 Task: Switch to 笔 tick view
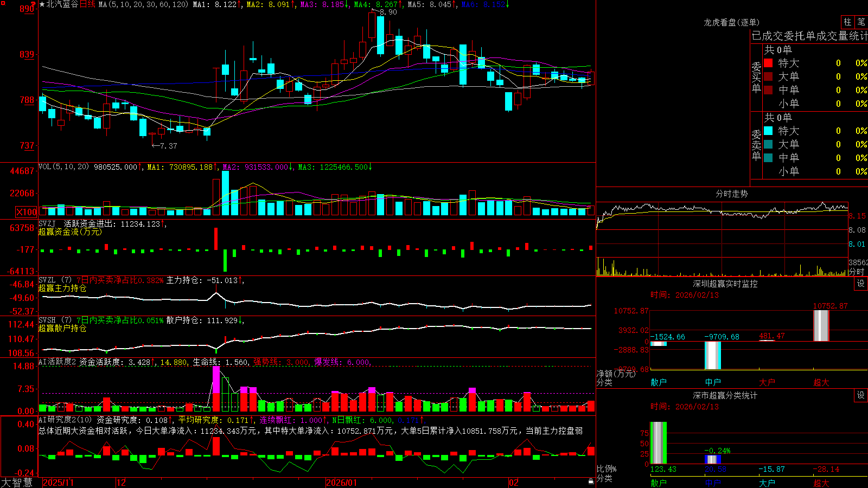pyautogui.click(x=861, y=22)
